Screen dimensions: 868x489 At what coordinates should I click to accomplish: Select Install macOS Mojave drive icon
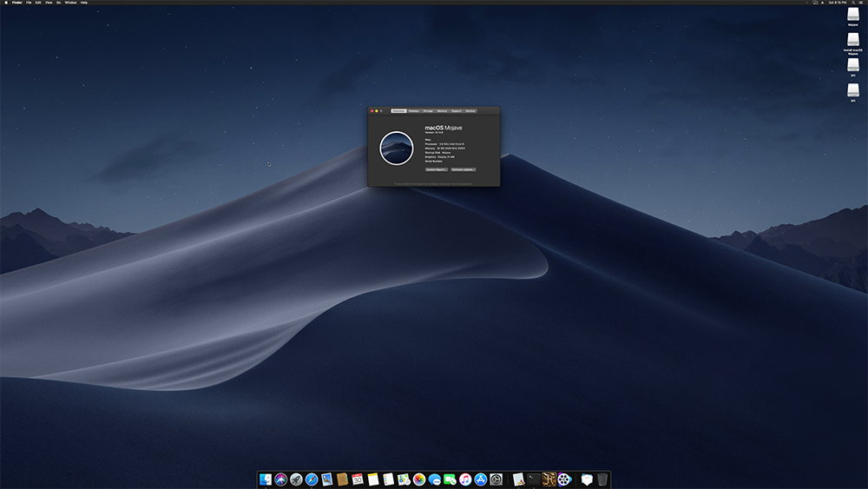(853, 41)
